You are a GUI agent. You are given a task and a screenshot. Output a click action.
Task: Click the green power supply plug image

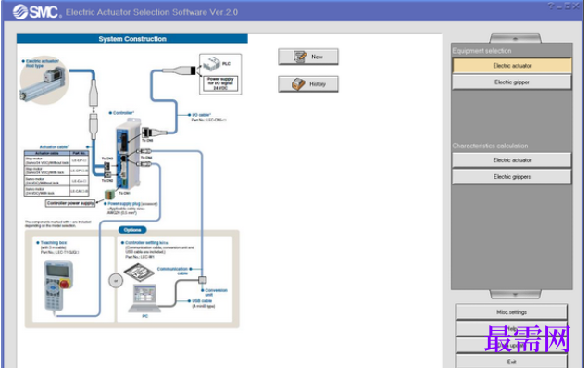110,195
